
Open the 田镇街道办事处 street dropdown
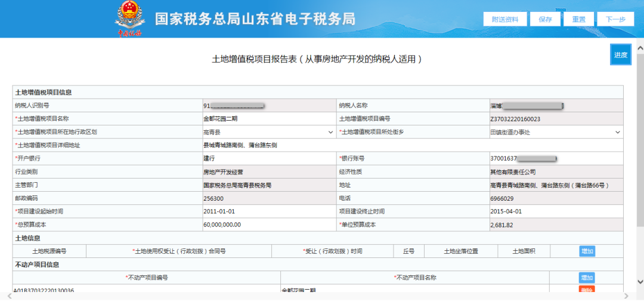(x=555, y=132)
